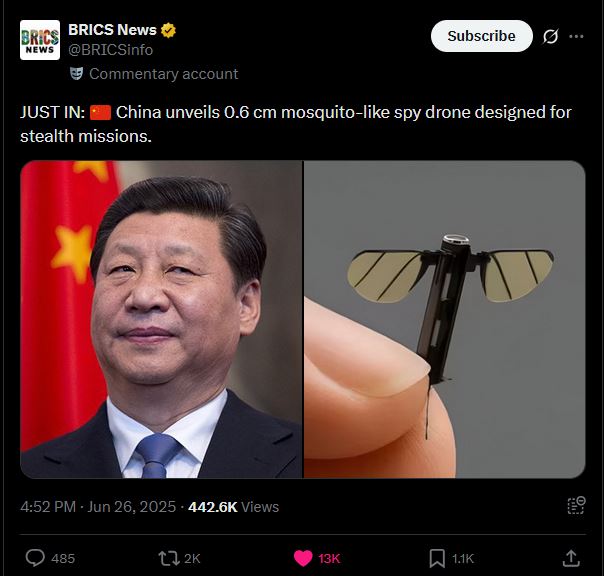Image resolution: width=604 pixels, height=576 pixels.
Task: Click the 442.6K Views count
Action: point(233,507)
